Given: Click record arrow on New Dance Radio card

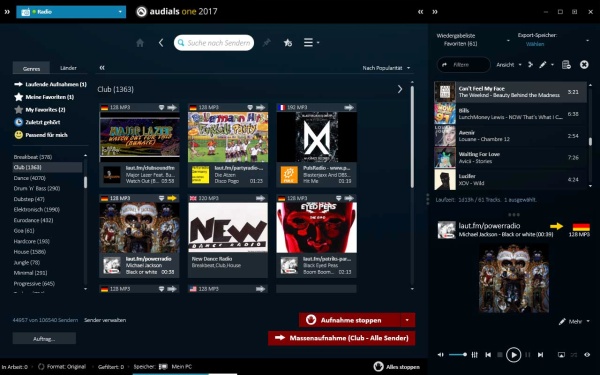Looking at the screenshot, I should (261, 198).
